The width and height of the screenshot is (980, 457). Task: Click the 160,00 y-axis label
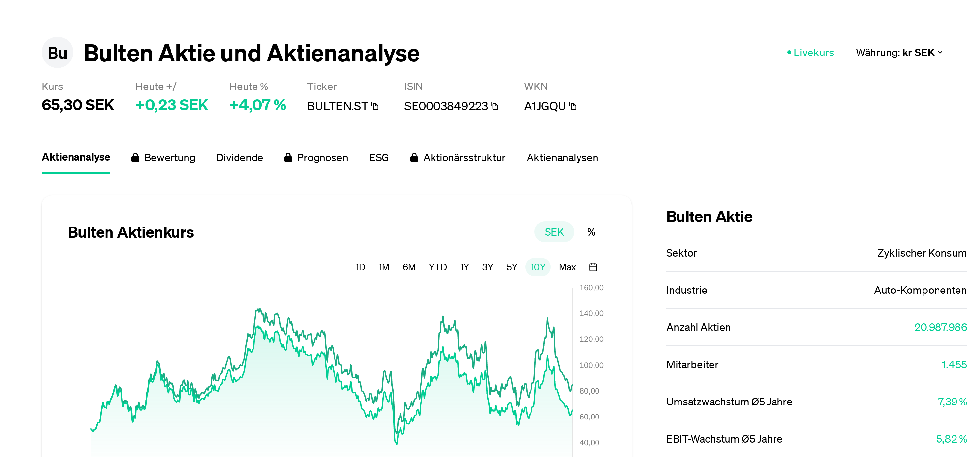coord(592,288)
